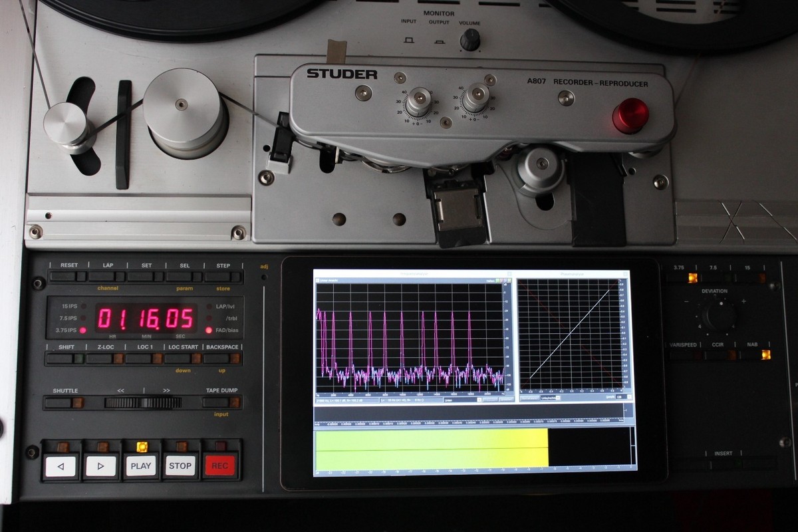The image size is (798, 532).
Task: Engage the SHIFT key
Action: point(65,358)
